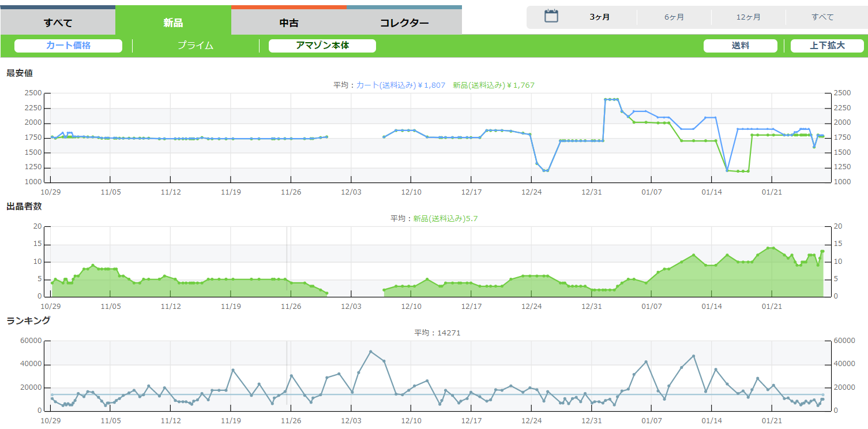868x429 pixels.
Task: Toggle the カート価格 filter
Action: [68, 46]
